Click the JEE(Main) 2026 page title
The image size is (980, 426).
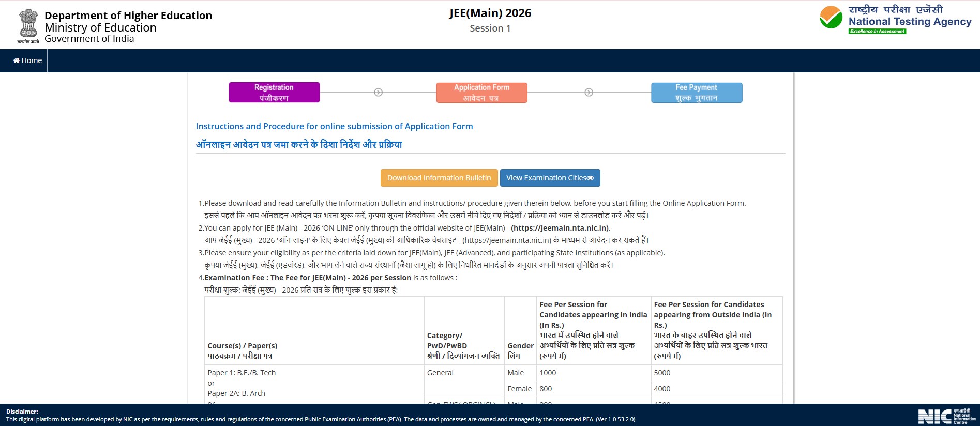490,13
